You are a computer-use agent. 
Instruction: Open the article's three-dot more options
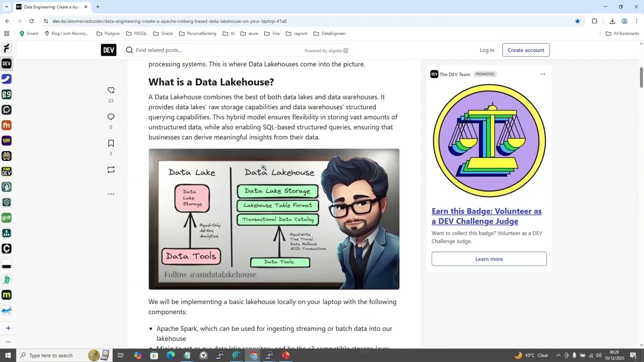tap(111, 194)
